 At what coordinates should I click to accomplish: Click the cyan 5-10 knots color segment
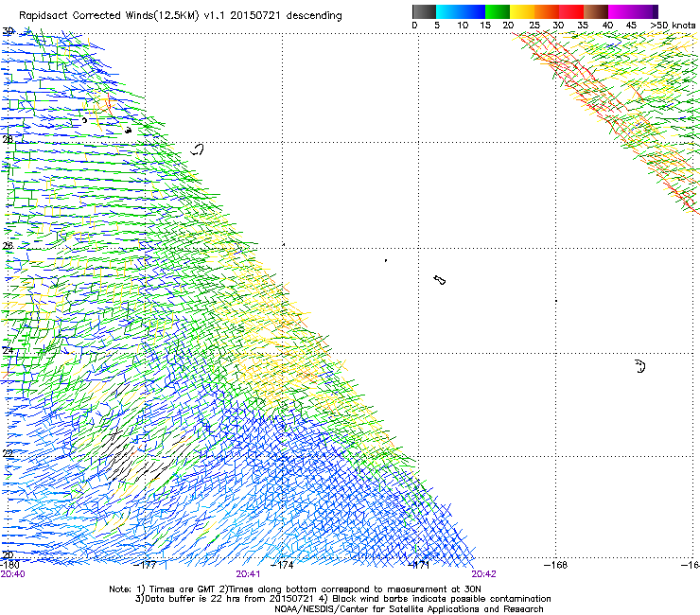tap(448, 11)
